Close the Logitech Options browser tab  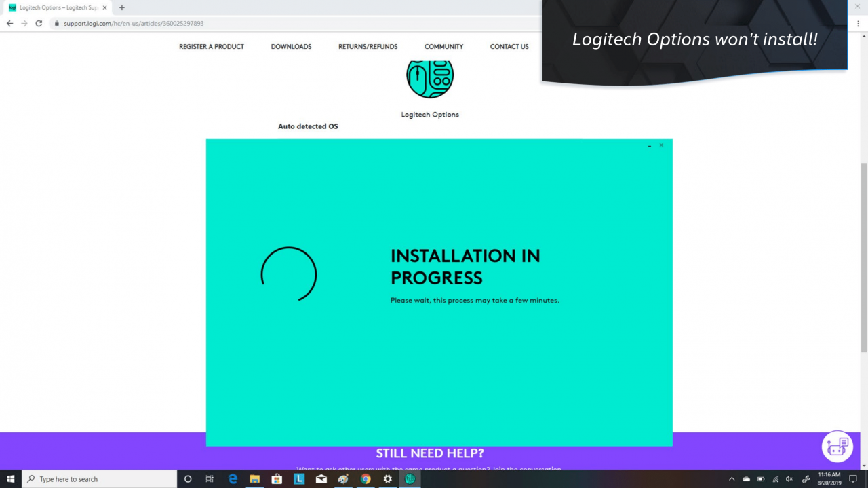click(x=104, y=7)
